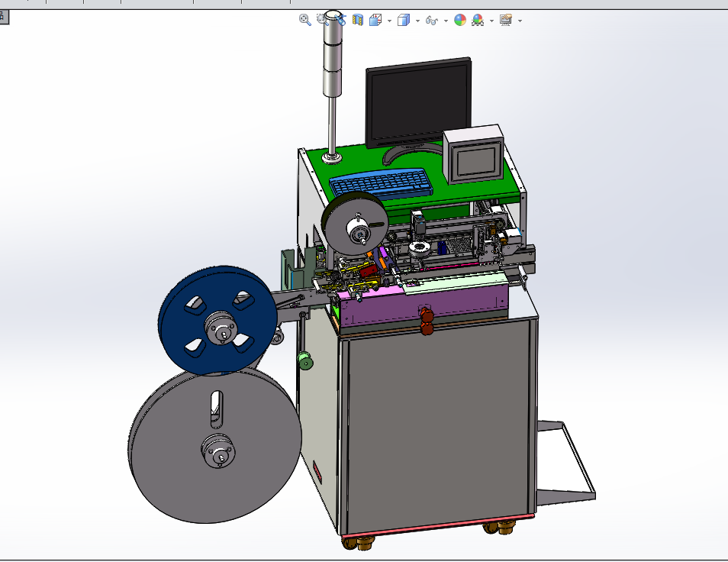Screen dimensions: 728x562
Task: Select the black monitor screen on the machine
Action: (x=419, y=103)
